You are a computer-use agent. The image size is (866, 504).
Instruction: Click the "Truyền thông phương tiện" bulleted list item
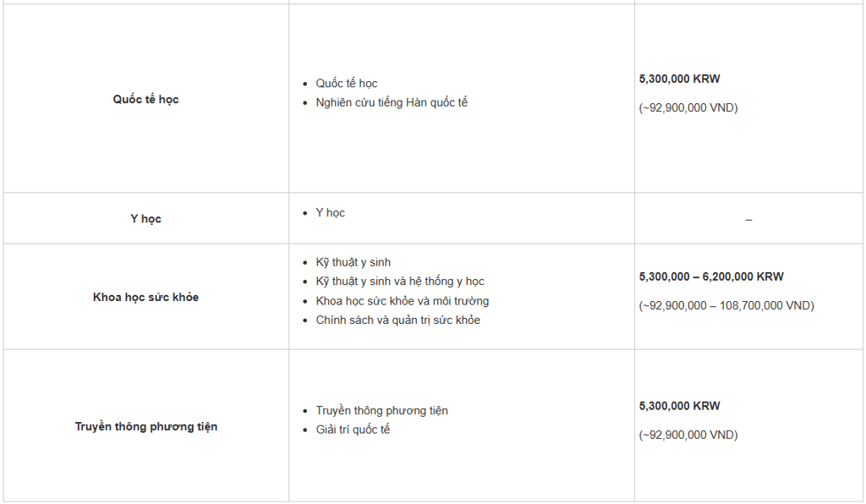(382, 411)
